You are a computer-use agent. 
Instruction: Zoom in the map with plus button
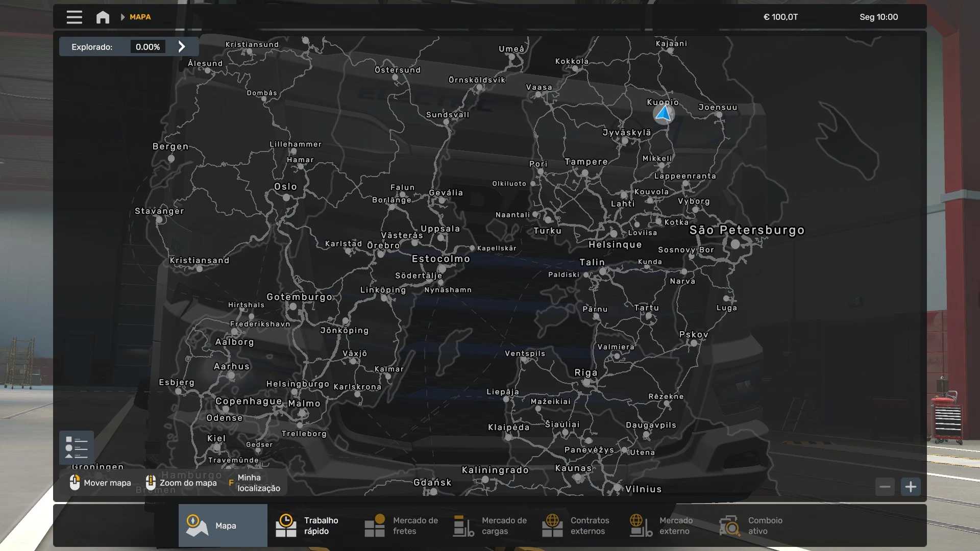[911, 487]
